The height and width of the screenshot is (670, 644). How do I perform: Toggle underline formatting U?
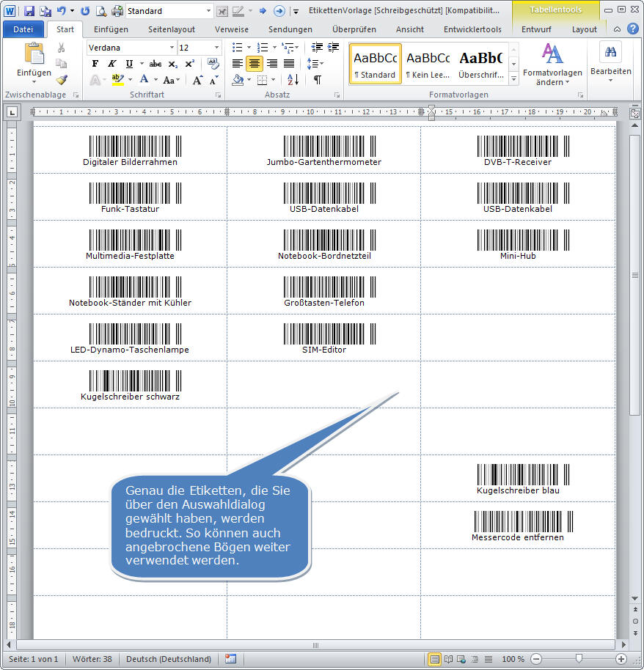coord(129,64)
